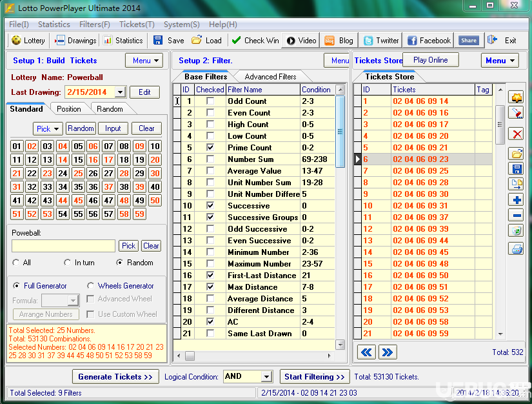Select the Full Generator radio button
This screenshot has width=532, height=404.
16,286
